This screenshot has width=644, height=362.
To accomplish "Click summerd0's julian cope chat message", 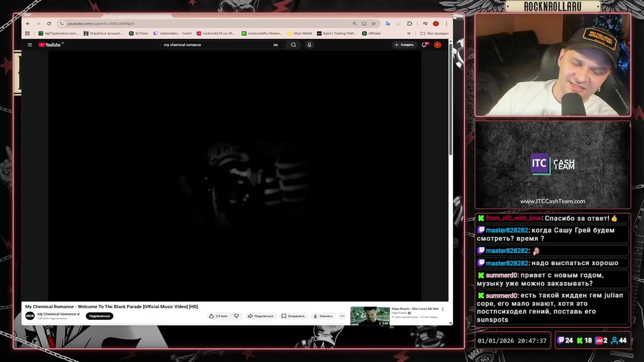I will pyautogui.click(x=551, y=307).
